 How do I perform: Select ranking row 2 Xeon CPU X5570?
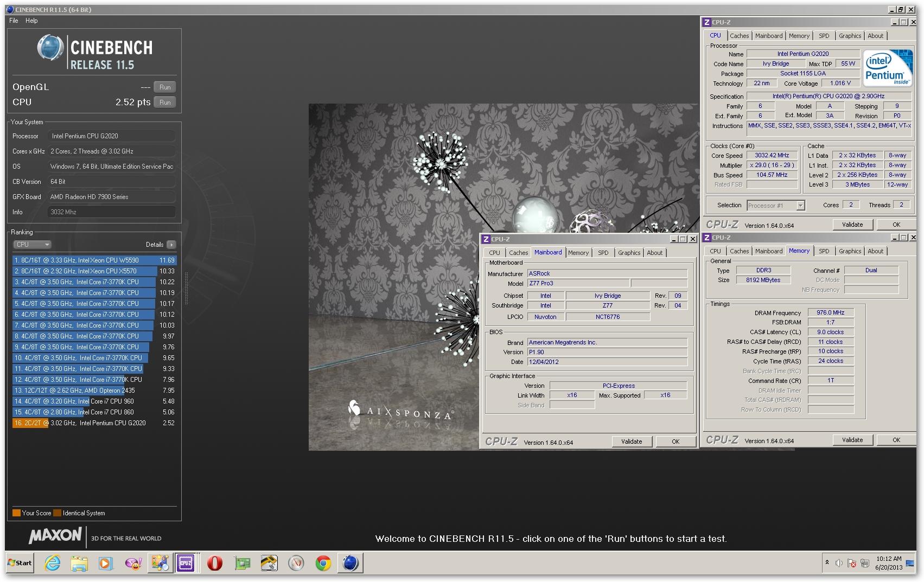point(94,271)
